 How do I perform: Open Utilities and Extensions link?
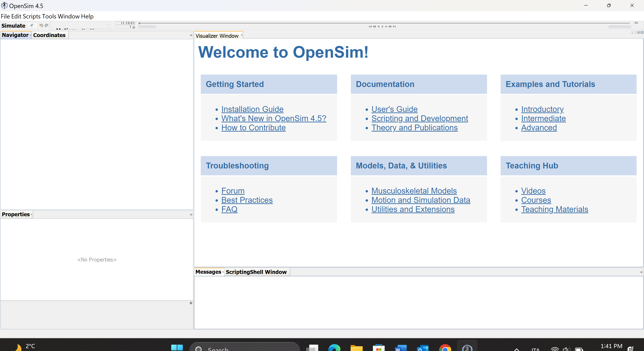click(413, 209)
